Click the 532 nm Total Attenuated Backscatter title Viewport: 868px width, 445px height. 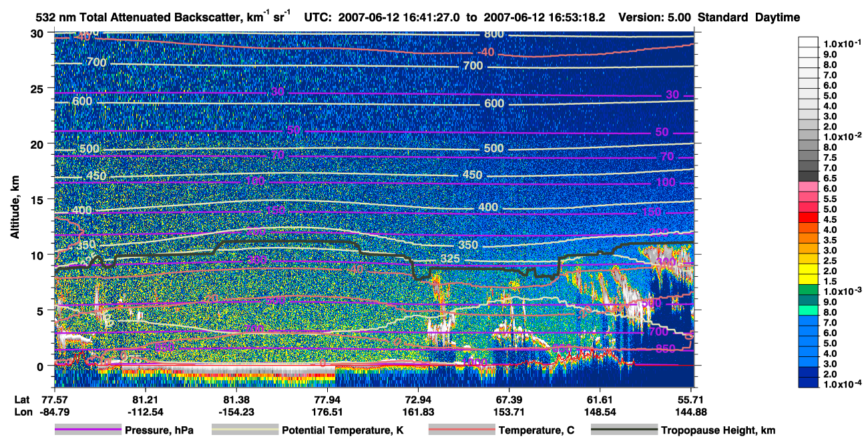[165, 17]
